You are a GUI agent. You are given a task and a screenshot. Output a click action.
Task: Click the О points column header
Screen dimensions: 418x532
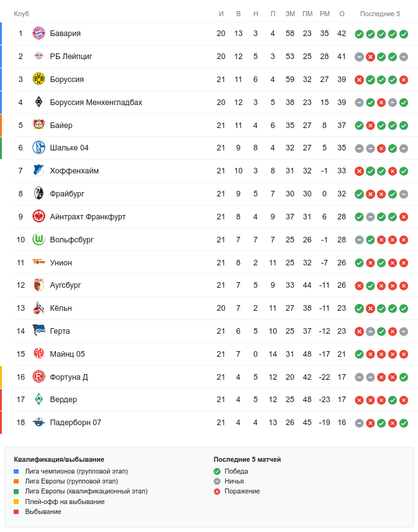coord(342,14)
